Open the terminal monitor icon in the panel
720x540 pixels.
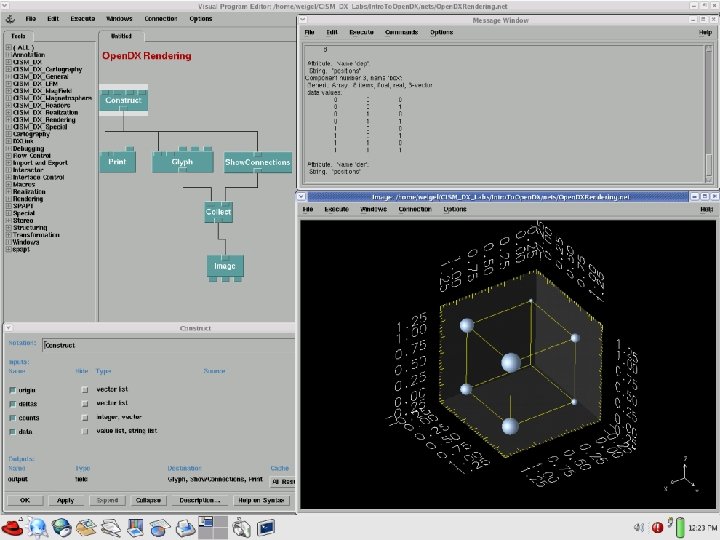click(265, 528)
